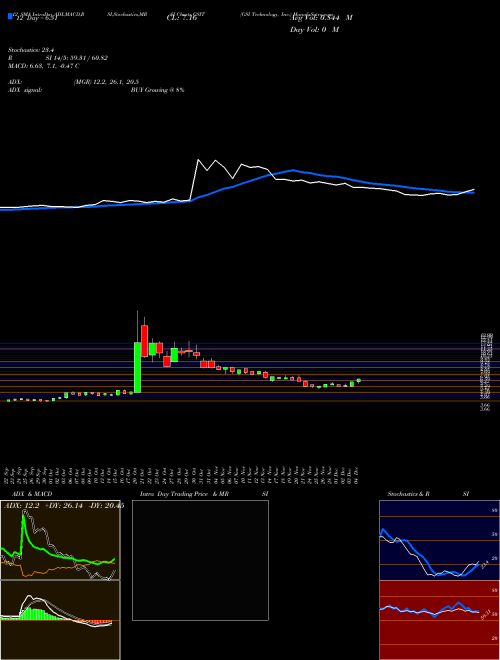500x660 pixels.
Task: Click the 'Stochastics & R' panel title
Action: (x=409, y=494)
